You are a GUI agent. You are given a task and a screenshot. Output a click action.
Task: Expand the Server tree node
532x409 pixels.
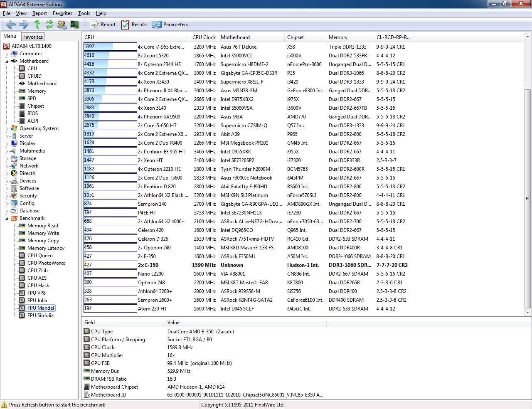7,136
